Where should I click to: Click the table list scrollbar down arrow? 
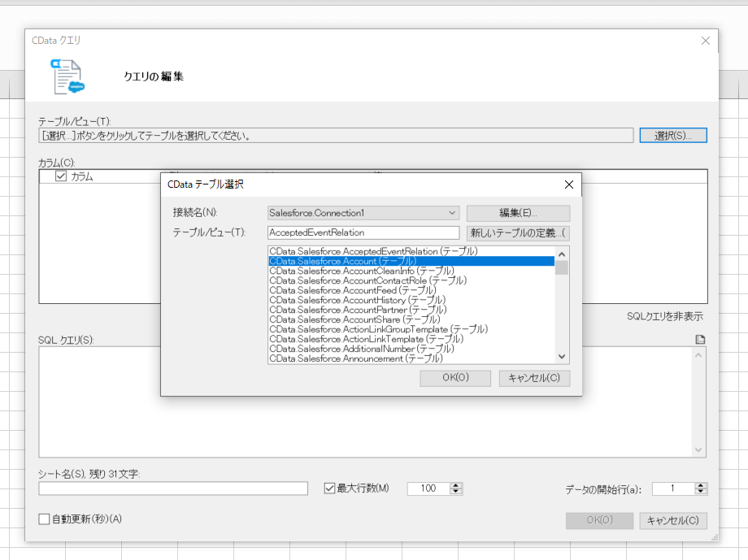562,356
